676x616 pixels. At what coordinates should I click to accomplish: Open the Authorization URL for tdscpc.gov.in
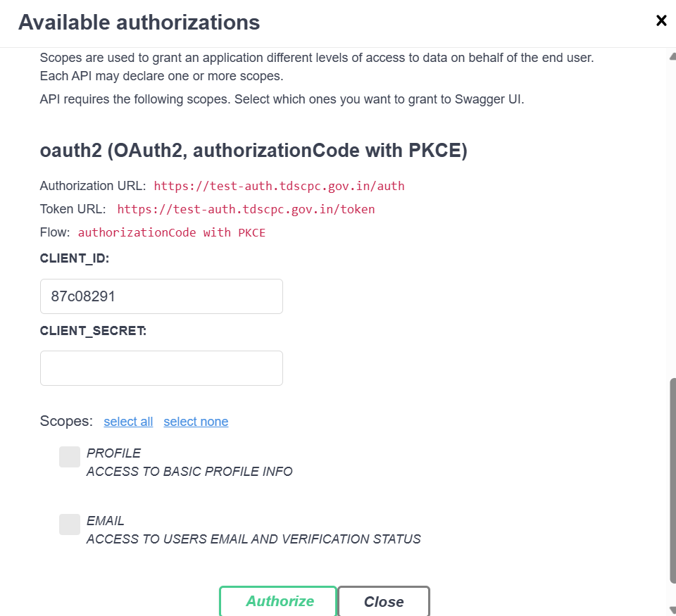(x=280, y=185)
